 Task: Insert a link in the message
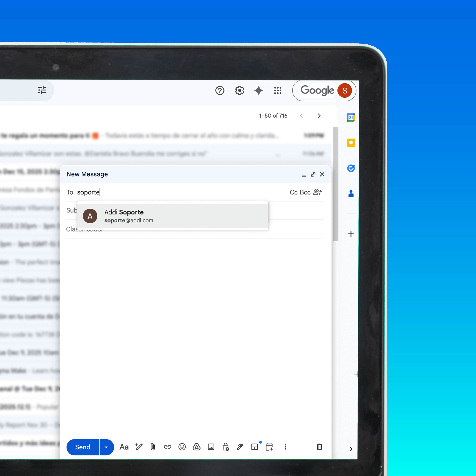tap(167, 447)
